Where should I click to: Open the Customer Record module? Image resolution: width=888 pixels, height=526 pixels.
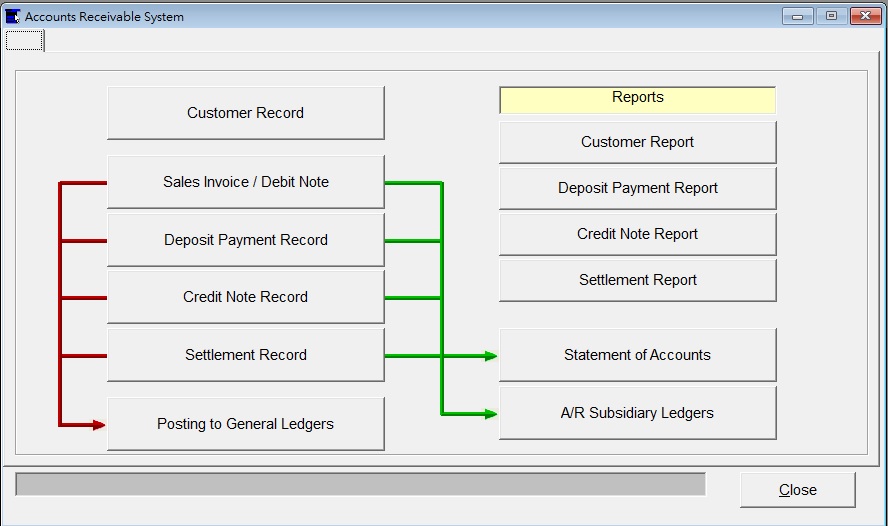pos(246,113)
